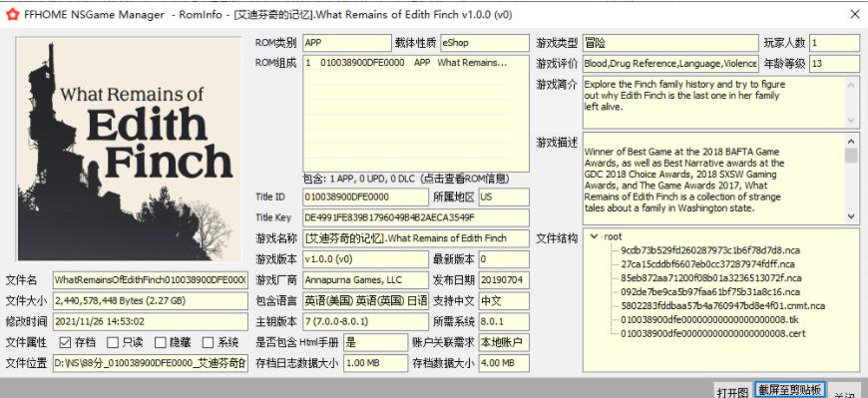
Task: Click the 游戏评价 content rating field
Action: (x=670, y=64)
